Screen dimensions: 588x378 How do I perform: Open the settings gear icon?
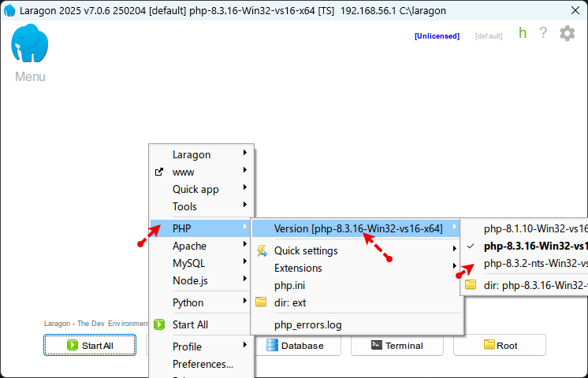pyautogui.click(x=567, y=33)
